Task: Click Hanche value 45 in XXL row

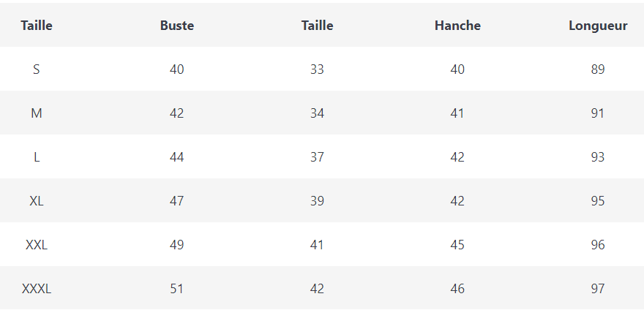Action: pos(457,245)
